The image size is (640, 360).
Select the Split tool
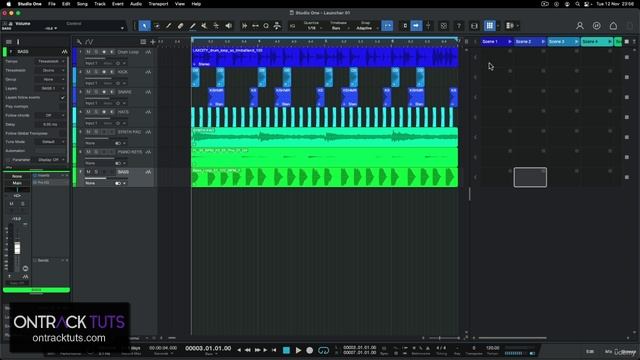pyautogui.click(x=169, y=26)
